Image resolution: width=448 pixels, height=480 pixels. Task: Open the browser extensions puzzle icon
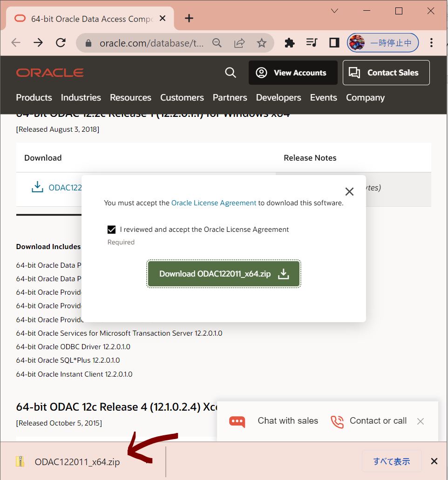(x=290, y=43)
